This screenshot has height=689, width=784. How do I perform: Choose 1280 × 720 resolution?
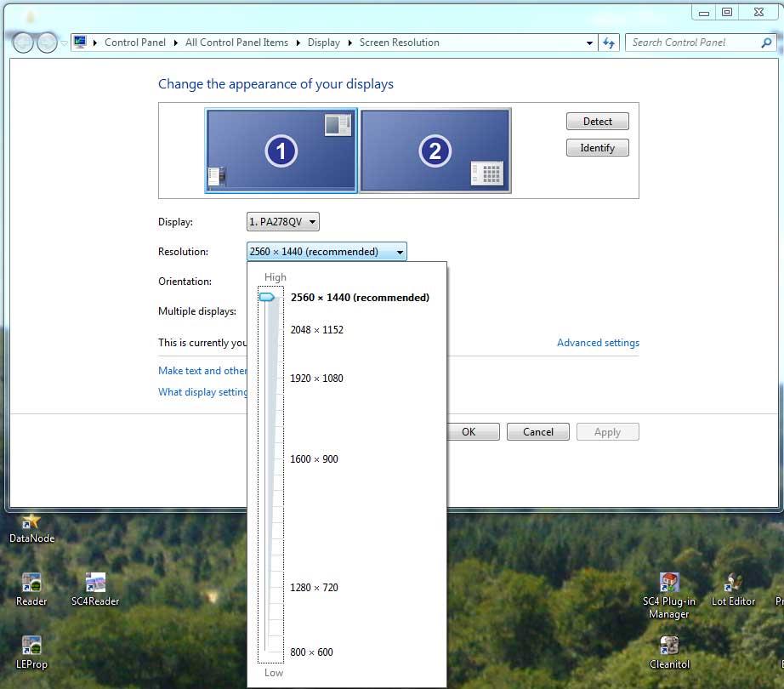[314, 588]
